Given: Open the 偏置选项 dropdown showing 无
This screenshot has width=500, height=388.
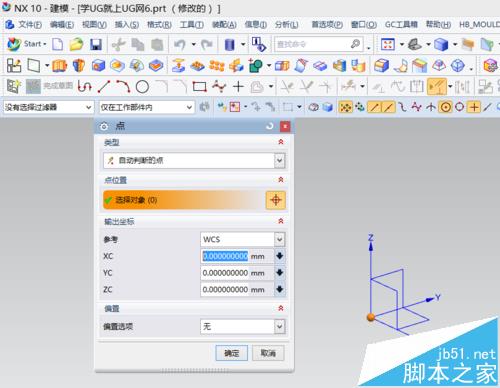Looking at the screenshot, I should point(280,326).
